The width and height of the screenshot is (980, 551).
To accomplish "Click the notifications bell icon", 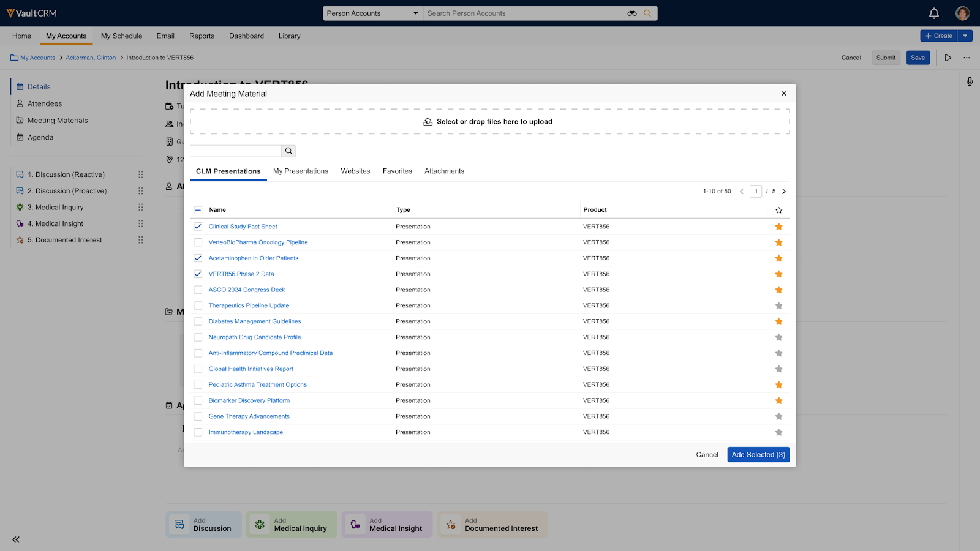I will [933, 13].
